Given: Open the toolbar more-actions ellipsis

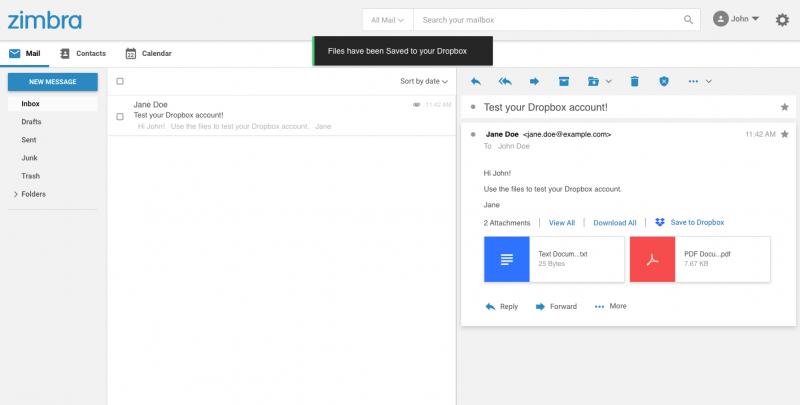Looking at the screenshot, I should (x=693, y=81).
